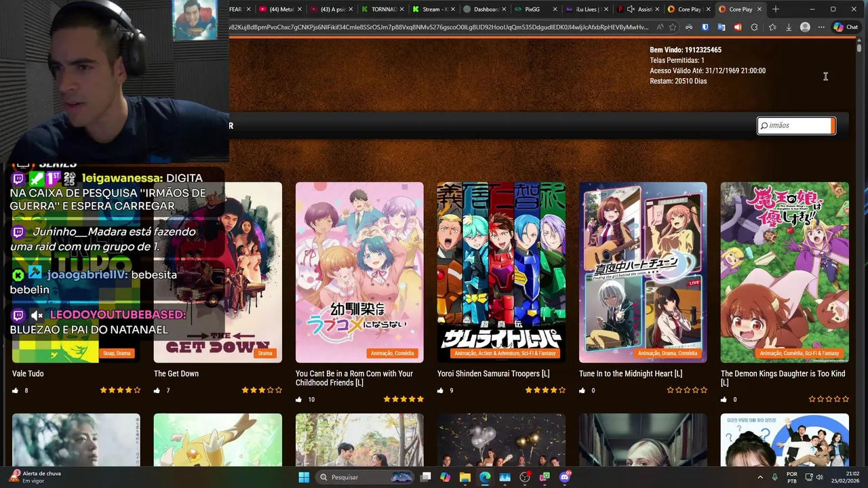This screenshot has width=868, height=488.
Task: Open the browser profile avatar
Action: coord(805,27)
